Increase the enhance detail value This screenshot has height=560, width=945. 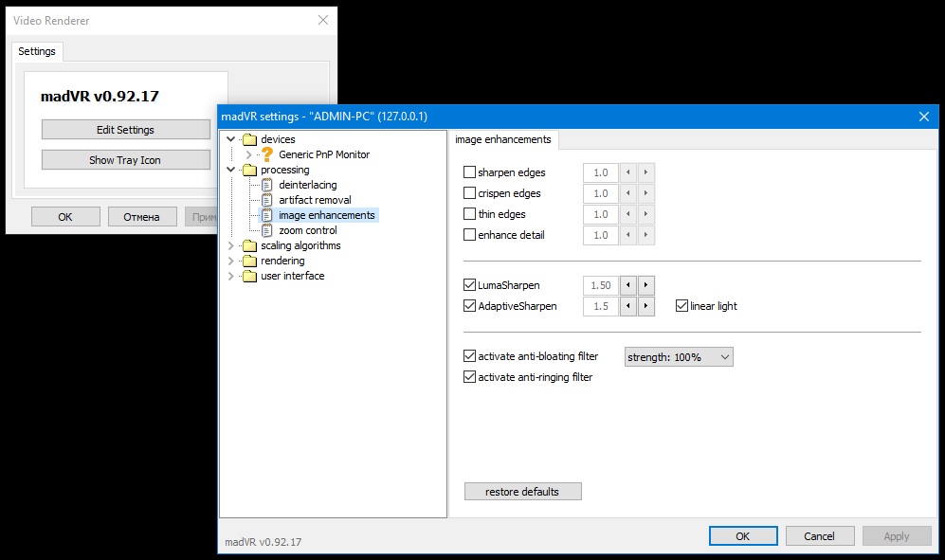click(x=645, y=235)
